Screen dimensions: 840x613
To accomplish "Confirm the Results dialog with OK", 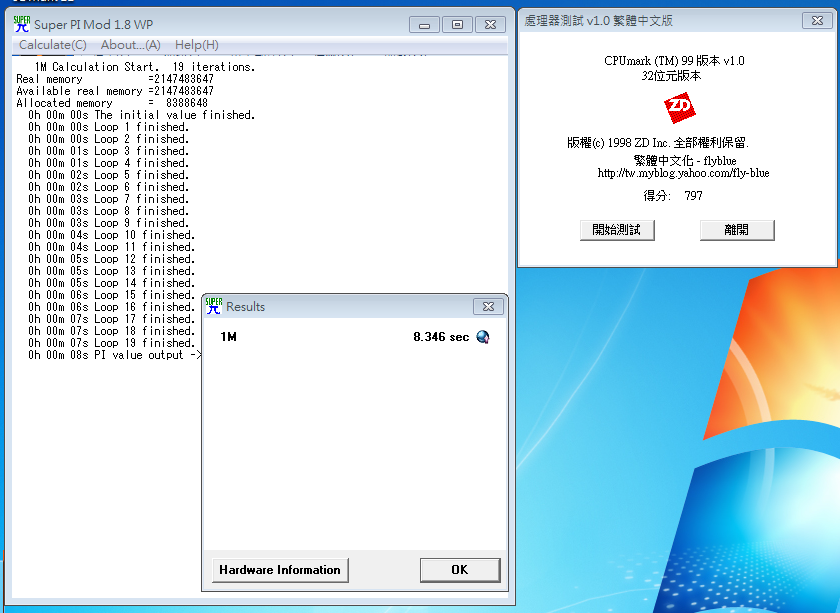I will (460, 570).
